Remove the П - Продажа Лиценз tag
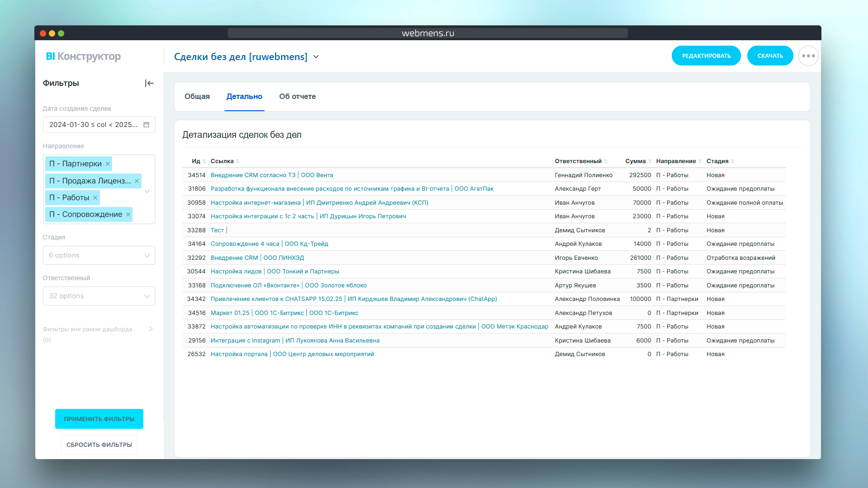 137,181
